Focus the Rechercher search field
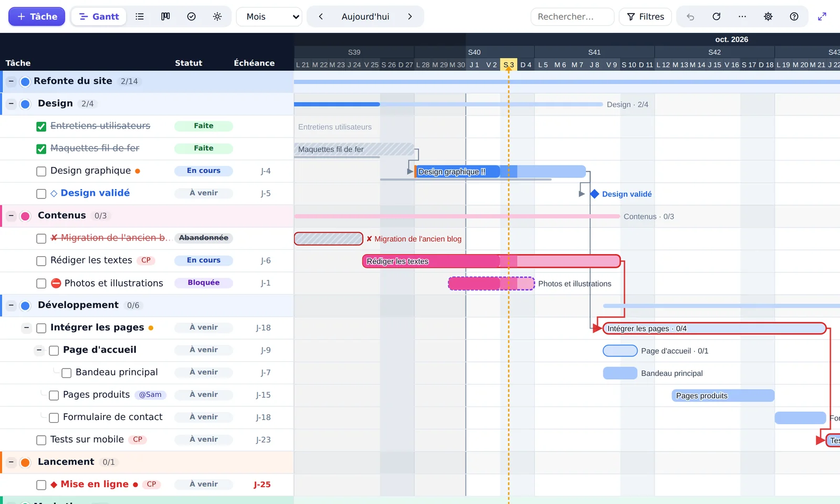This screenshot has height=504, width=840. [572, 17]
